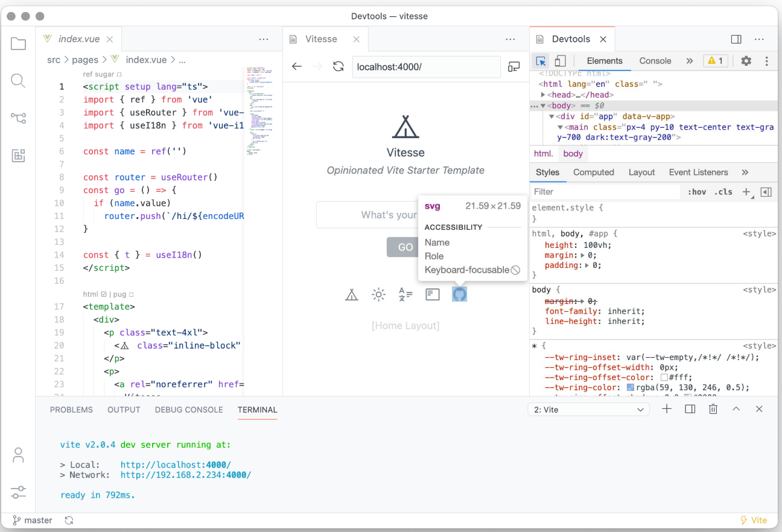Screen dimensions: 782x532
Task: Open Devtools settings gear
Action: [746, 61]
